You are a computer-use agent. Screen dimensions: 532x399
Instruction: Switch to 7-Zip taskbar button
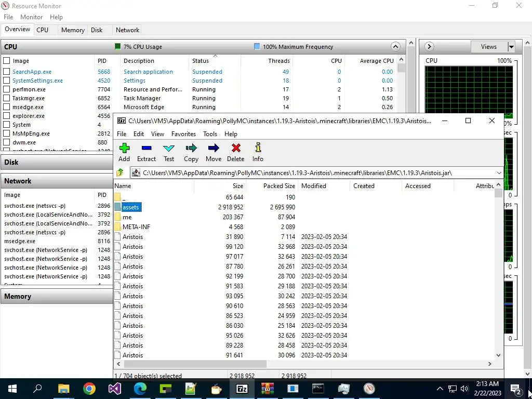point(242,389)
